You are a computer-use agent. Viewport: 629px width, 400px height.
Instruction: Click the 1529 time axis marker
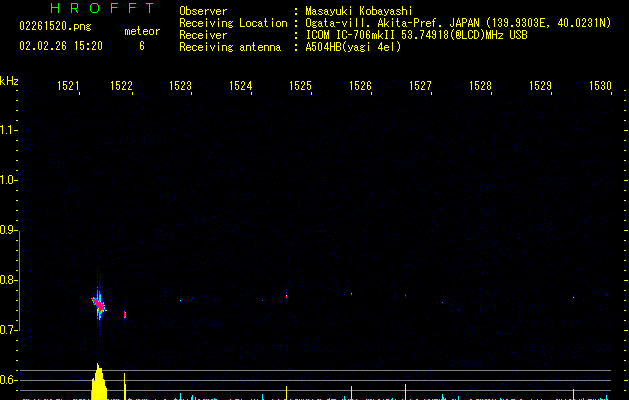point(540,86)
